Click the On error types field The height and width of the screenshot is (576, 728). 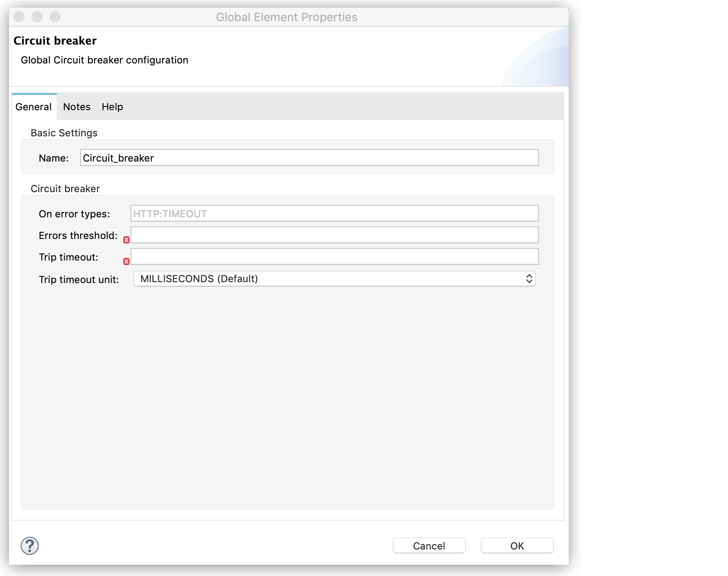coord(334,214)
